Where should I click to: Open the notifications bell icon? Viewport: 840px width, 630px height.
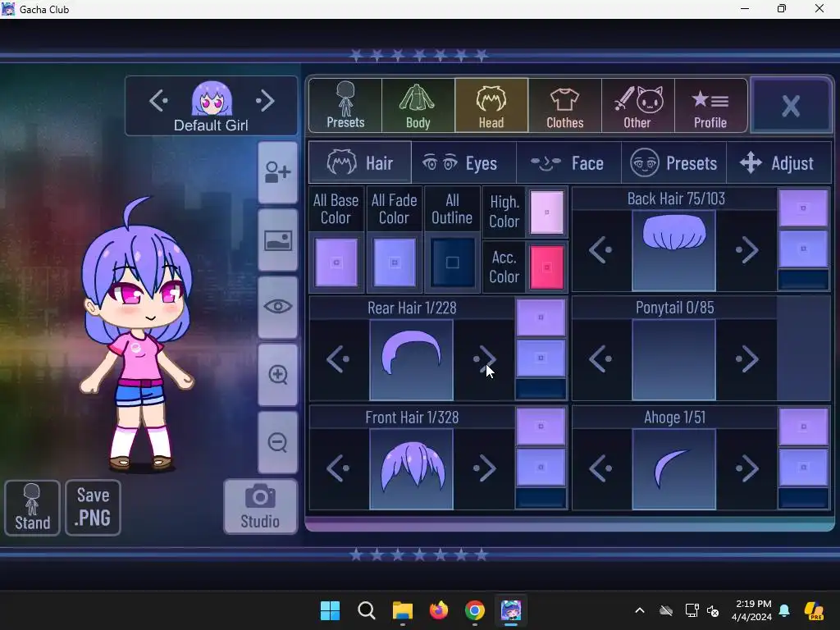[784, 610]
